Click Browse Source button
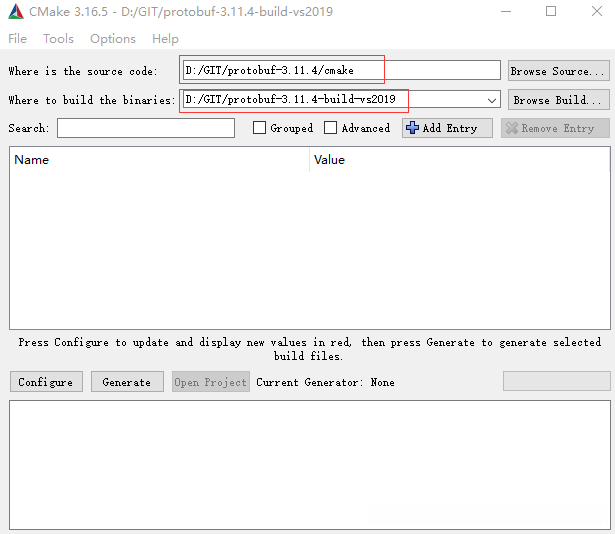 (x=559, y=71)
